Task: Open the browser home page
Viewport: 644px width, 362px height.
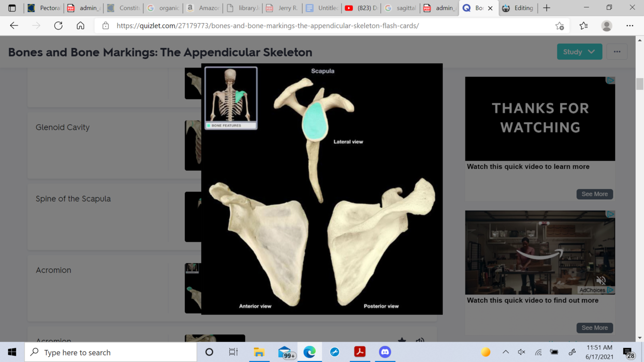Action: (81, 26)
